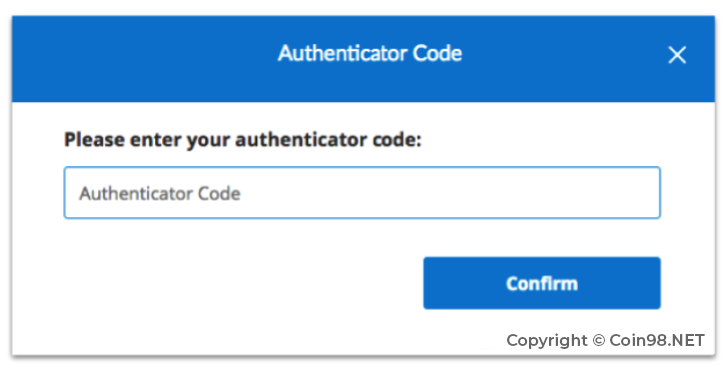
Task: Click the word 'Please' in the prompt
Action: [94, 140]
